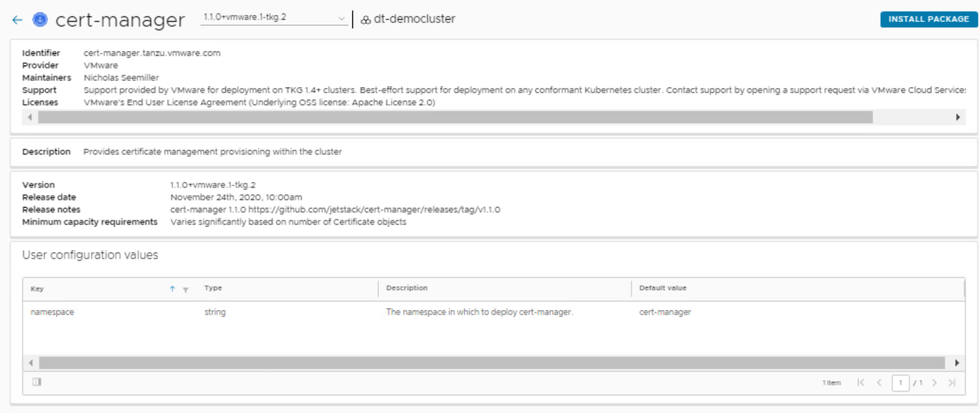980x413 pixels.
Task: Click the Type column header
Action: point(213,288)
